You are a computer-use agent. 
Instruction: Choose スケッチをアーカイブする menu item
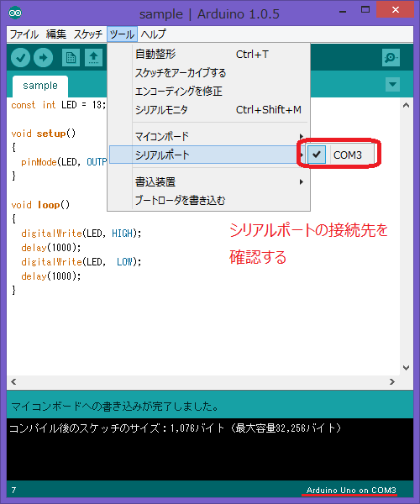(208, 73)
